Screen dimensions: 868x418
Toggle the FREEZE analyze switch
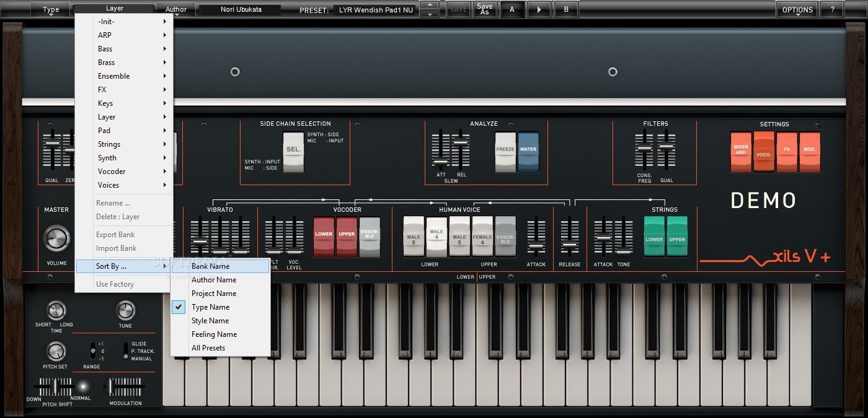(505, 151)
